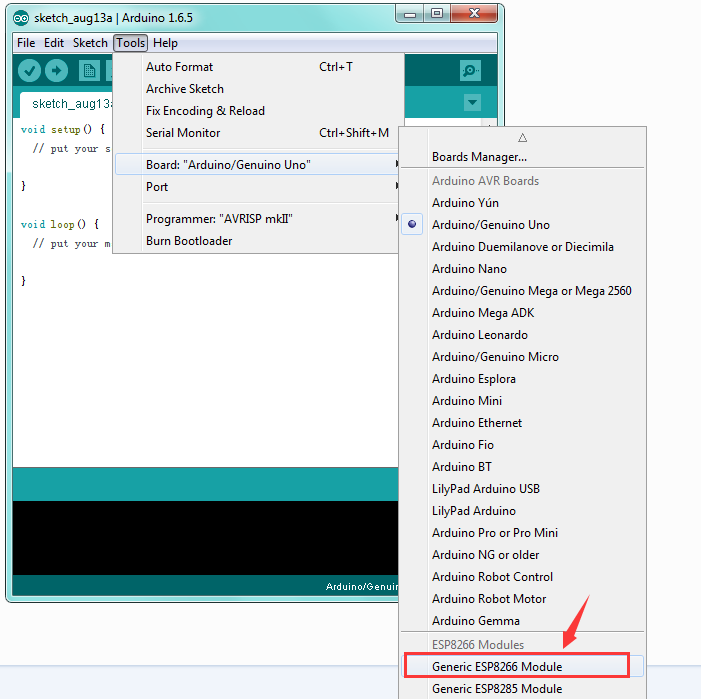Click Burn Bootloader menu entry
This screenshot has height=699, width=701.
(x=189, y=241)
